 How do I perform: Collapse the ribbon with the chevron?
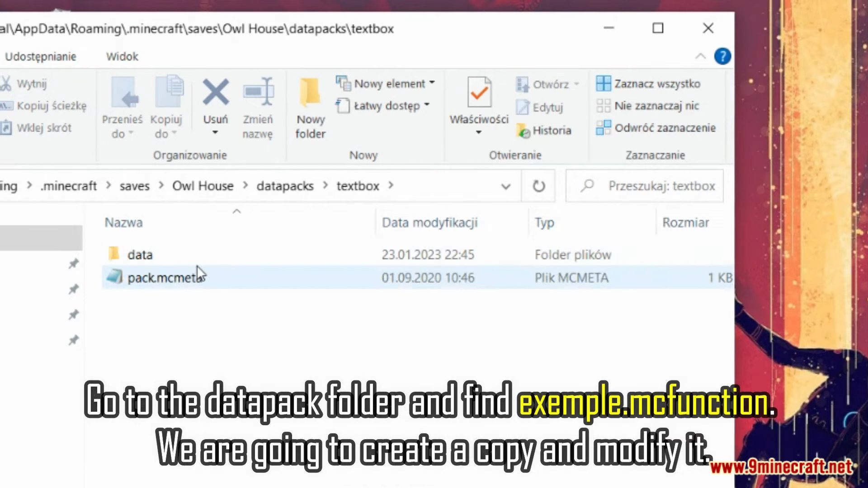pos(700,56)
